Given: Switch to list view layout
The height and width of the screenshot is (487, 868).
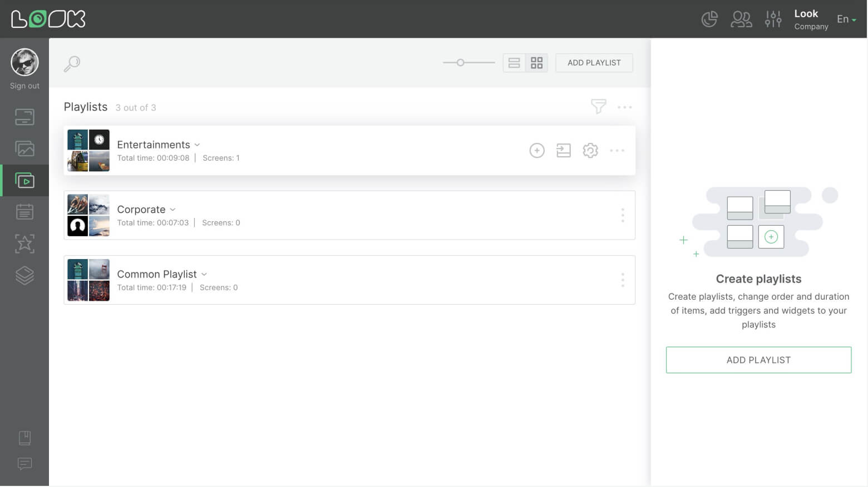Looking at the screenshot, I should click(x=514, y=63).
